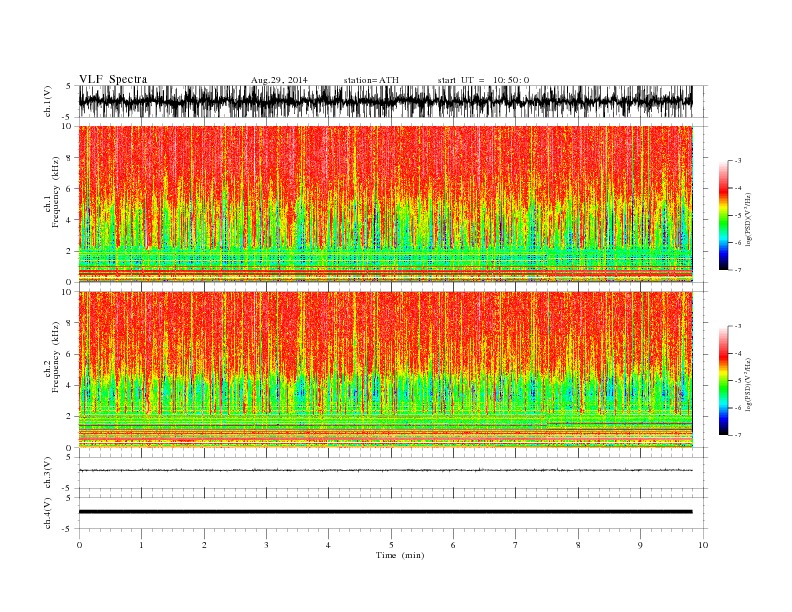Click the ch.4 thick black voltage trace

pyautogui.click(x=385, y=512)
